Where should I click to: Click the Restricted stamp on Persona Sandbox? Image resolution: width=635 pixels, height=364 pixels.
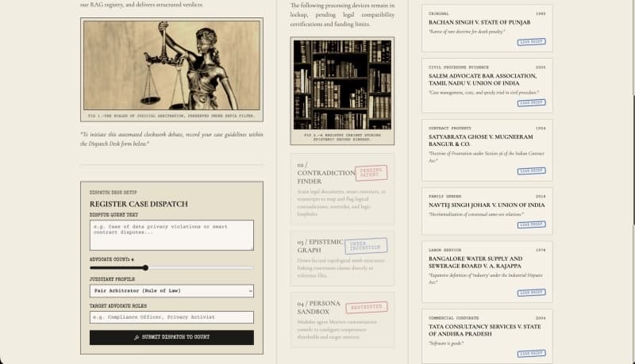click(367, 308)
